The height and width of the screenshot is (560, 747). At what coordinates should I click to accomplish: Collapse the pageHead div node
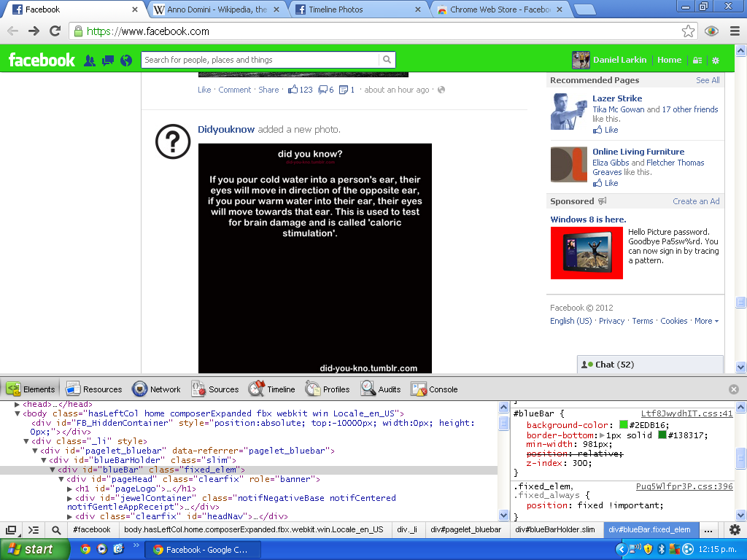(61, 479)
